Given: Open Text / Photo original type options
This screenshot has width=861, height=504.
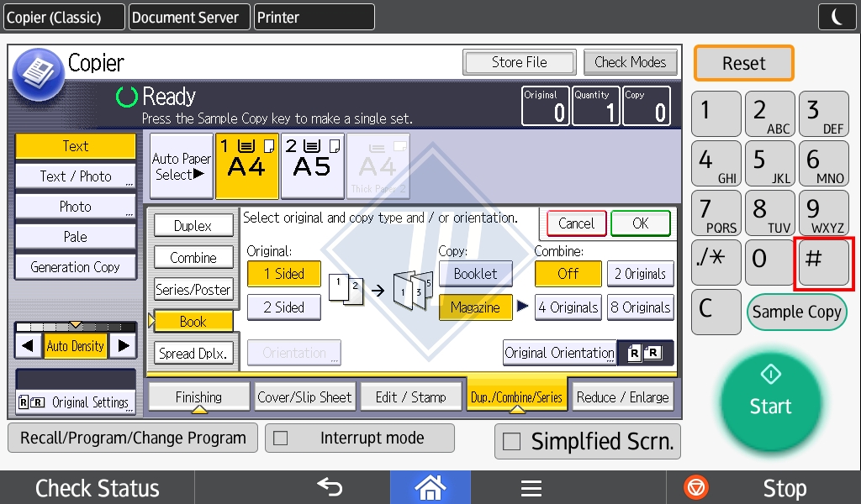Looking at the screenshot, I should pos(76,176).
